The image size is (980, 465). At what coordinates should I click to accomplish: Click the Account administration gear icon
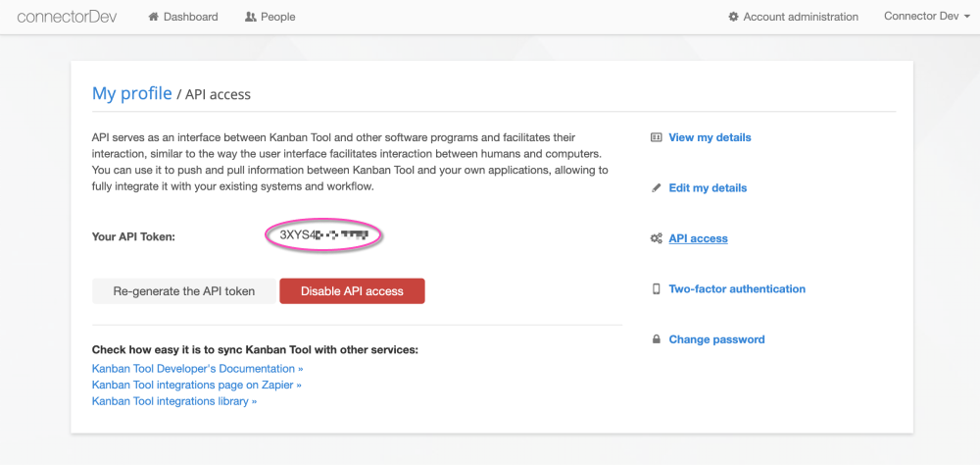coord(733,17)
